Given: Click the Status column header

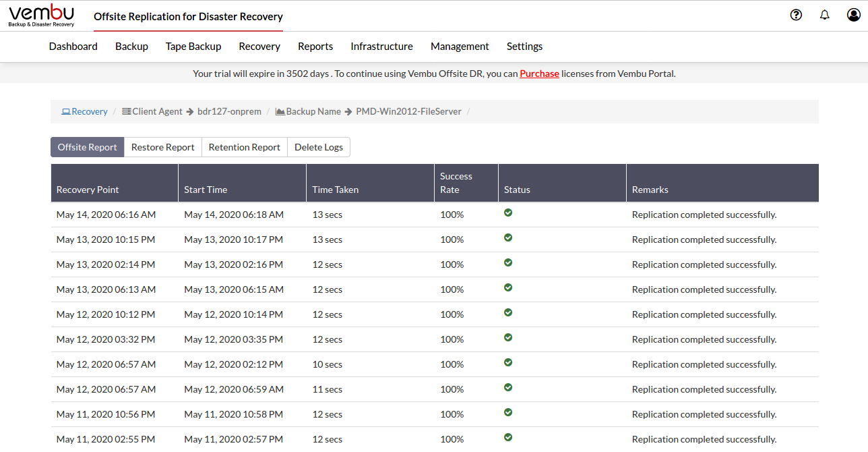Looking at the screenshot, I should pos(563,183).
